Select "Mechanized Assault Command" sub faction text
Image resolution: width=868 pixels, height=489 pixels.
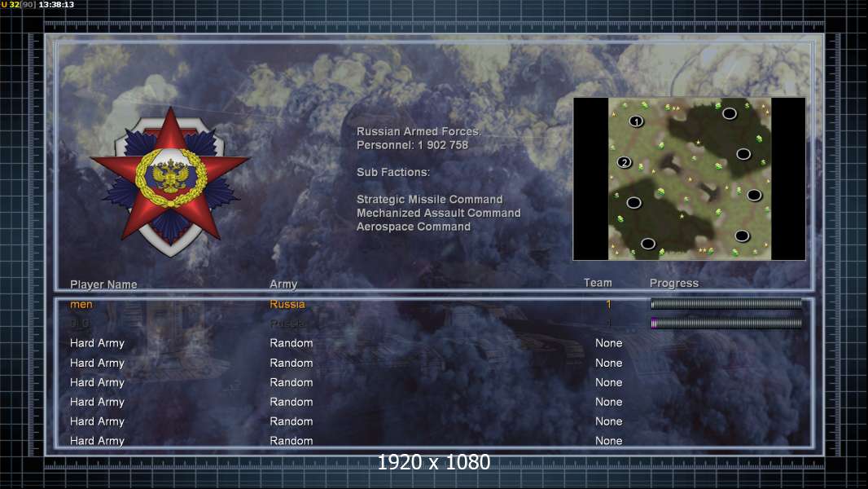tap(438, 213)
